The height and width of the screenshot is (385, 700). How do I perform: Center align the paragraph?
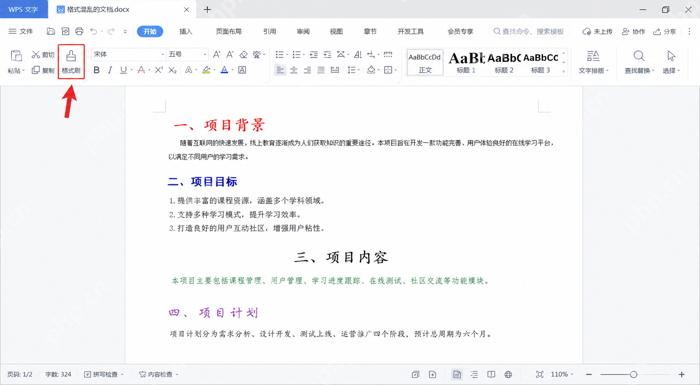294,70
